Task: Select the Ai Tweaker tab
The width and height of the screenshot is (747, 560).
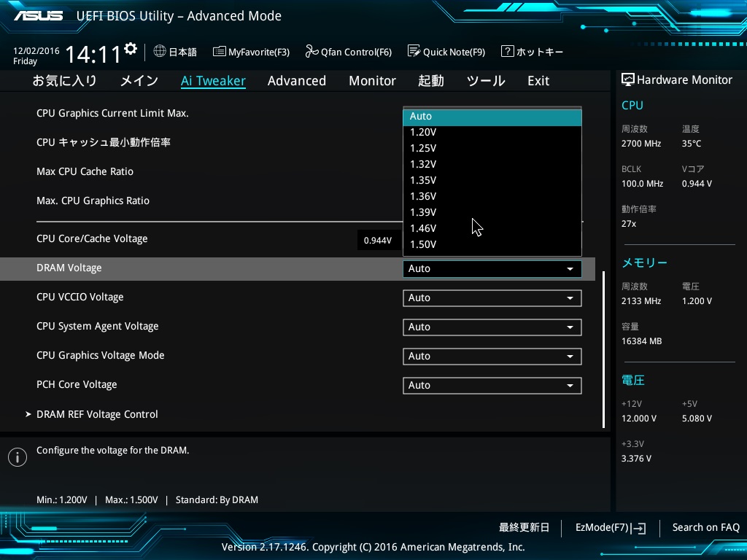Action: (213, 81)
